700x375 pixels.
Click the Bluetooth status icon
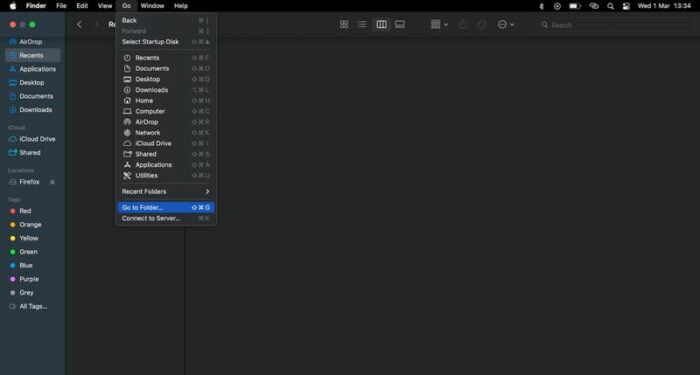click(x=542, y=6)
